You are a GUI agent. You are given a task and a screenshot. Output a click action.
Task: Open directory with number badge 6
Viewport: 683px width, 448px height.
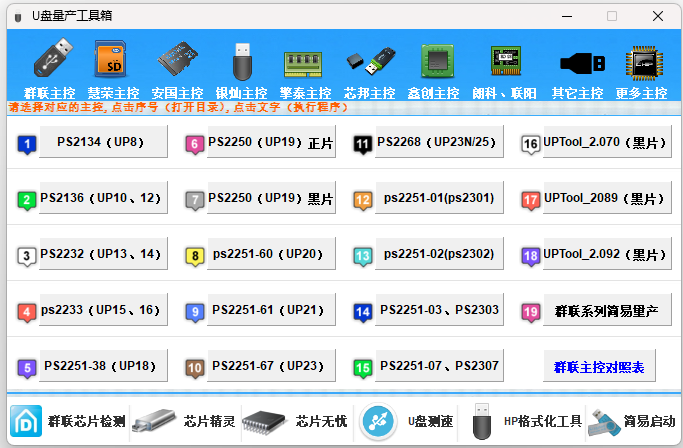[x=195, y=144]
